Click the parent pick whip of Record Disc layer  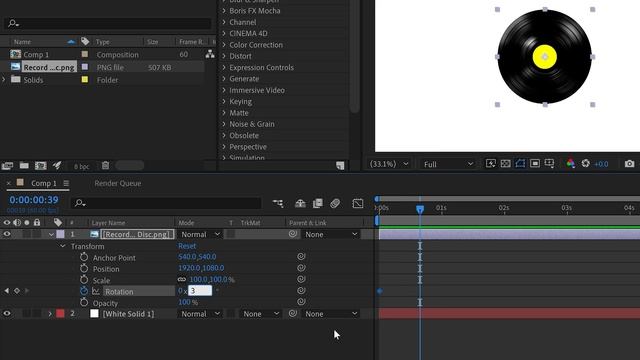coord(293,234)
